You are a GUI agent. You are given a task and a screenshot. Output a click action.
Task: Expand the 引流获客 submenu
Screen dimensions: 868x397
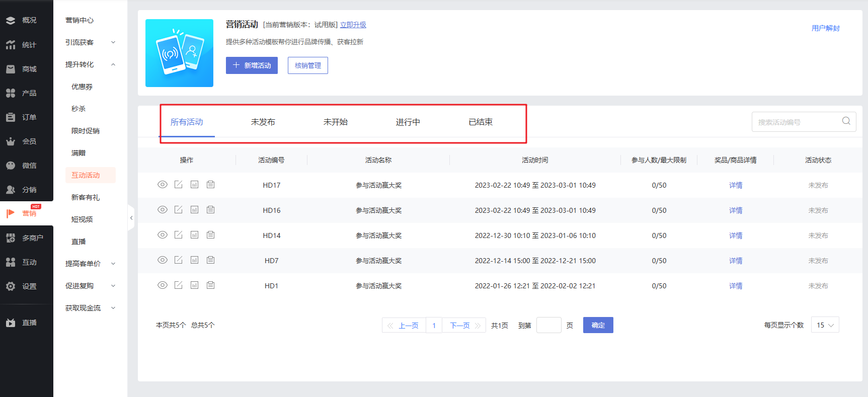click(x=90, y=42)
